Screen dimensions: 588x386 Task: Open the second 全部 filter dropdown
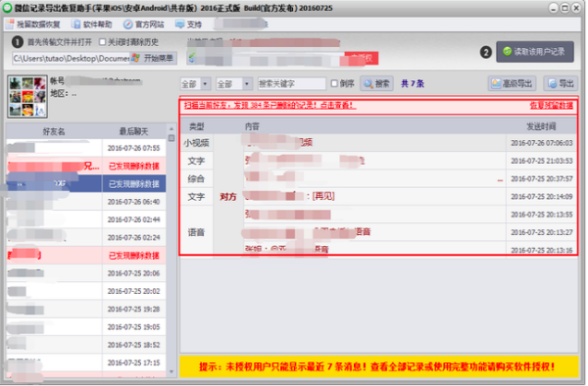[x=233, y=84]
